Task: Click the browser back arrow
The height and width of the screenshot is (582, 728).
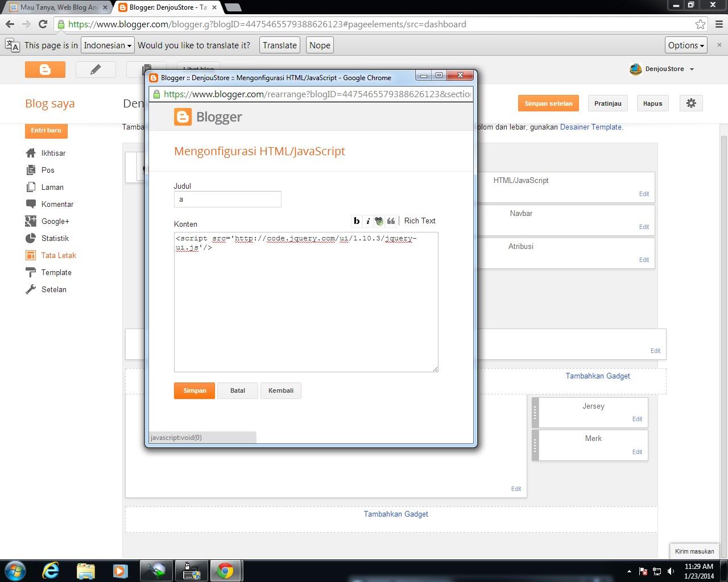Action: [10, 24]
